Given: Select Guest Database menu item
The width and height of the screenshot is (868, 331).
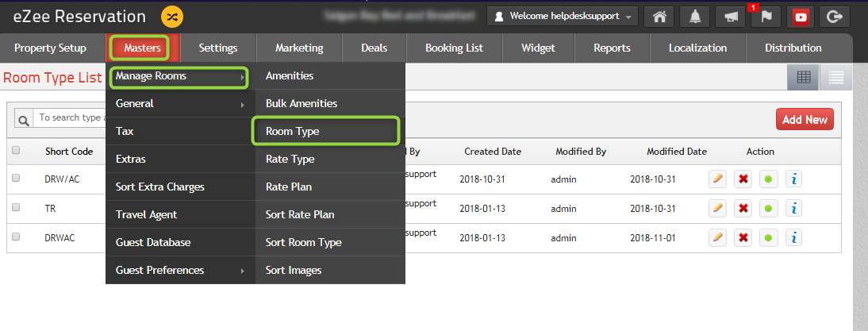Looking at the screenshot, I should 180,242.
